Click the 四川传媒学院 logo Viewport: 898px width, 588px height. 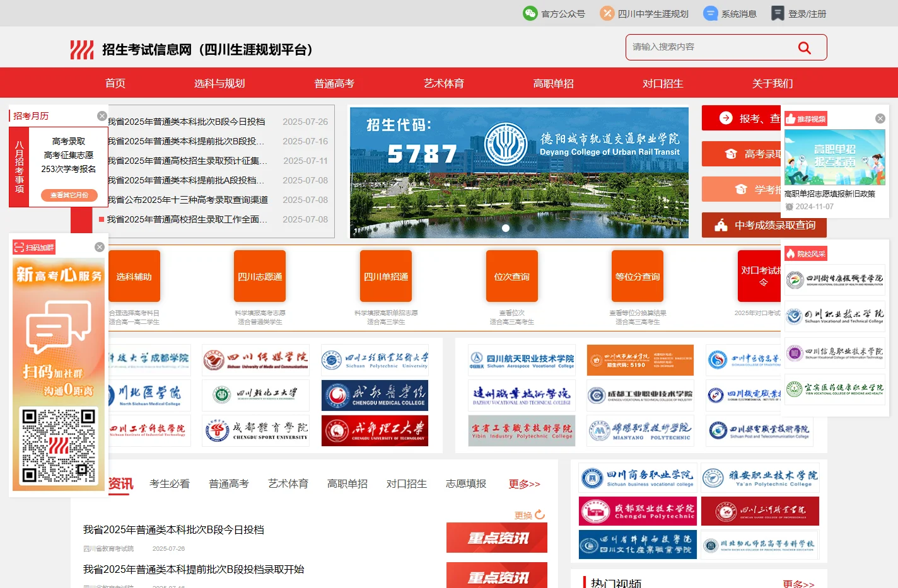point(256,360)
